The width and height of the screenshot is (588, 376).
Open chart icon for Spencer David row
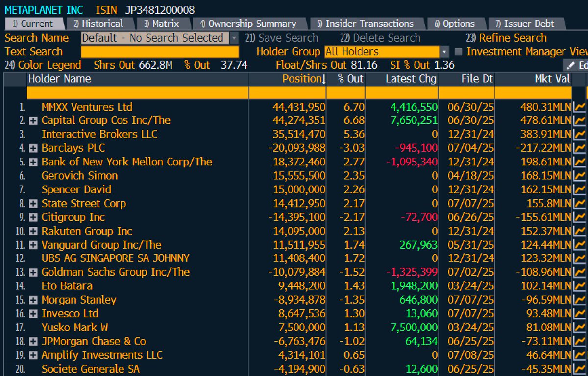tap(579, 189)
